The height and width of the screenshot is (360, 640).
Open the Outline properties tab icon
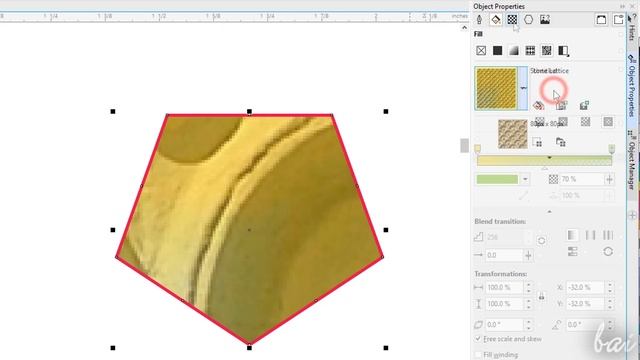(x=479, y=19)
